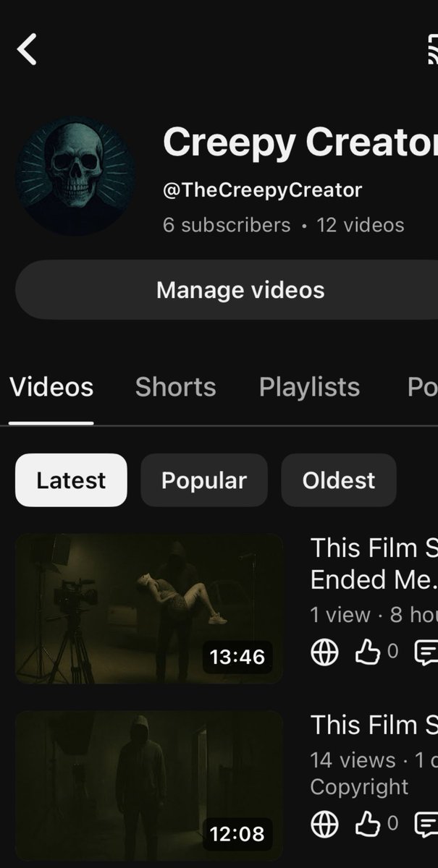Open the Playlists tab

tap(310, 387)
